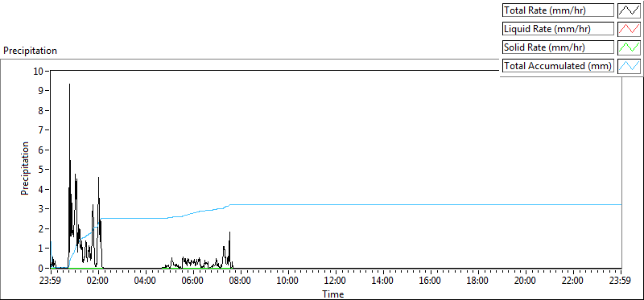Select the Solid Rate (mm/hr) legend label
The height and width of the screenshot is (300, 644).
tap(558, 47)
